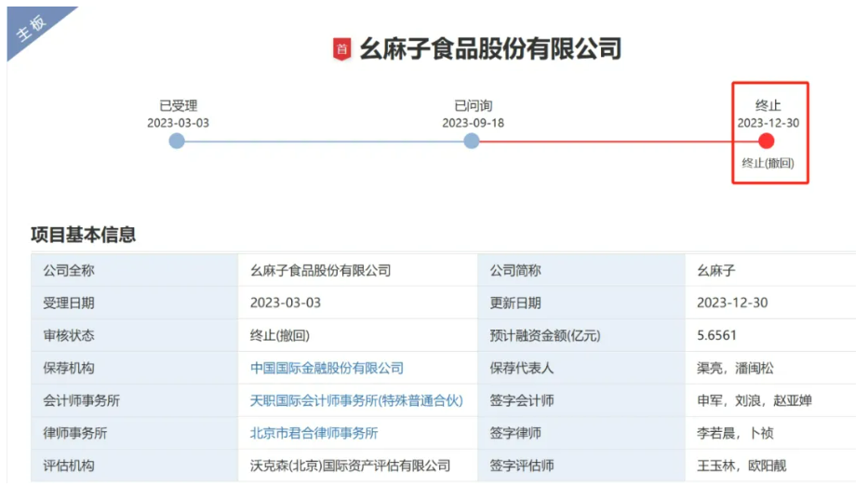Open the 天职国际会计师事务所 link

click(356, 400)
